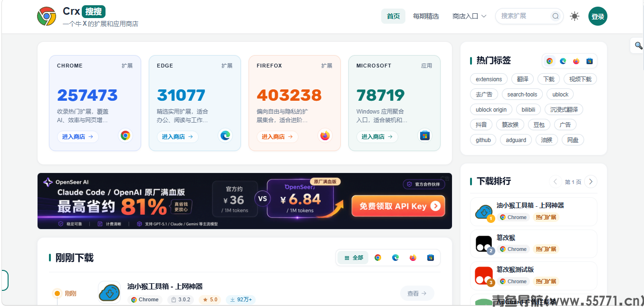This screenshot has width=644, height=307.
Task: Open 篡改猴测试版 title in 下载排行
Action: click(x=515, y=269)
